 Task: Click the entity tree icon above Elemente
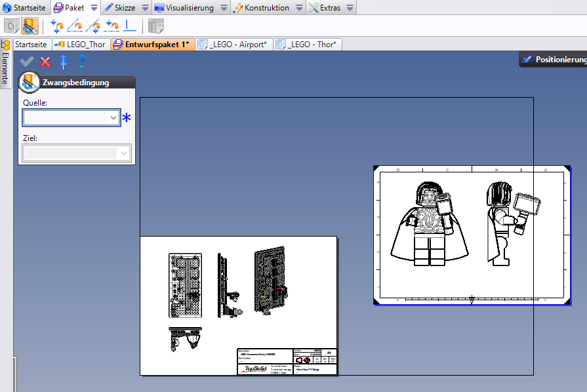click(6, 45)
